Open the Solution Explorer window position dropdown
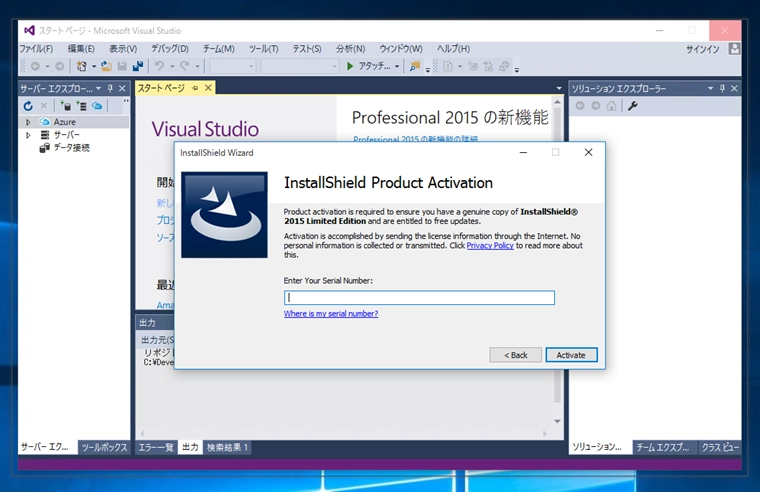760x492 pixels. point(711,88)
